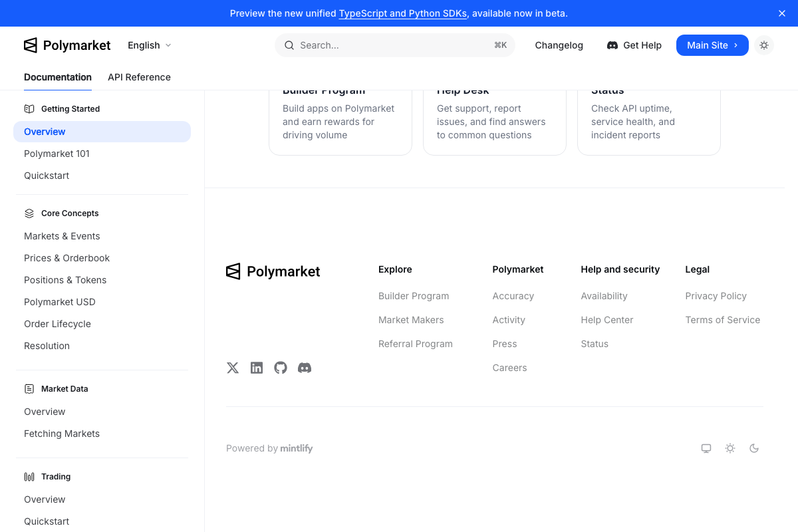Open Overview under Market Data
Image resolution: width=798 pixels, height=532 pixels.
click(x=102, y=412)
